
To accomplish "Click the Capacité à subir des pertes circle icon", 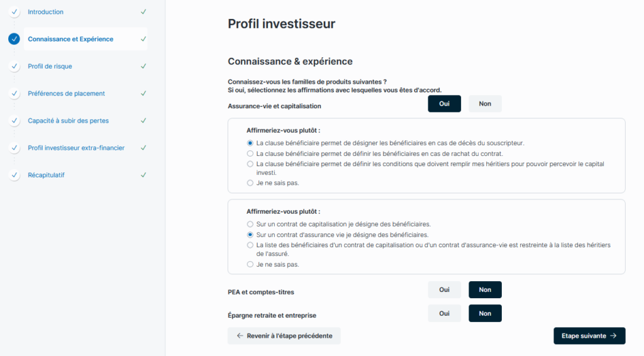I will tap(14, 120).
